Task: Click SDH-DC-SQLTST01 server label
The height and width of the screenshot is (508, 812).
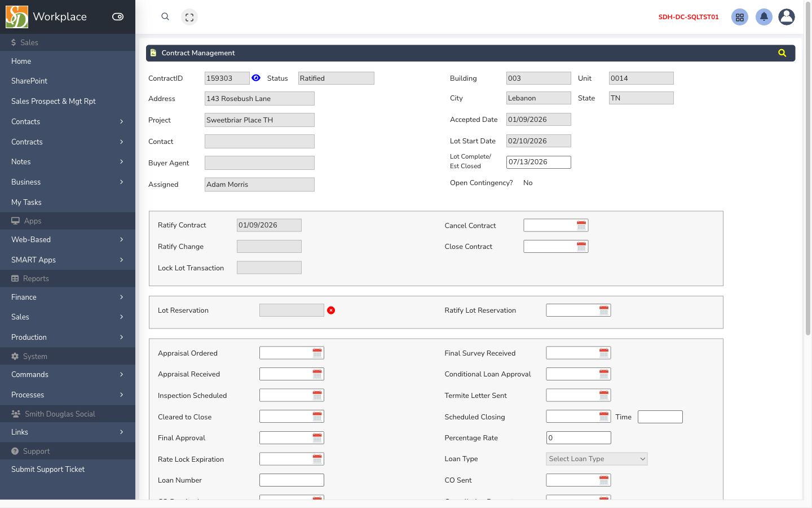Action: click(689, 17)
